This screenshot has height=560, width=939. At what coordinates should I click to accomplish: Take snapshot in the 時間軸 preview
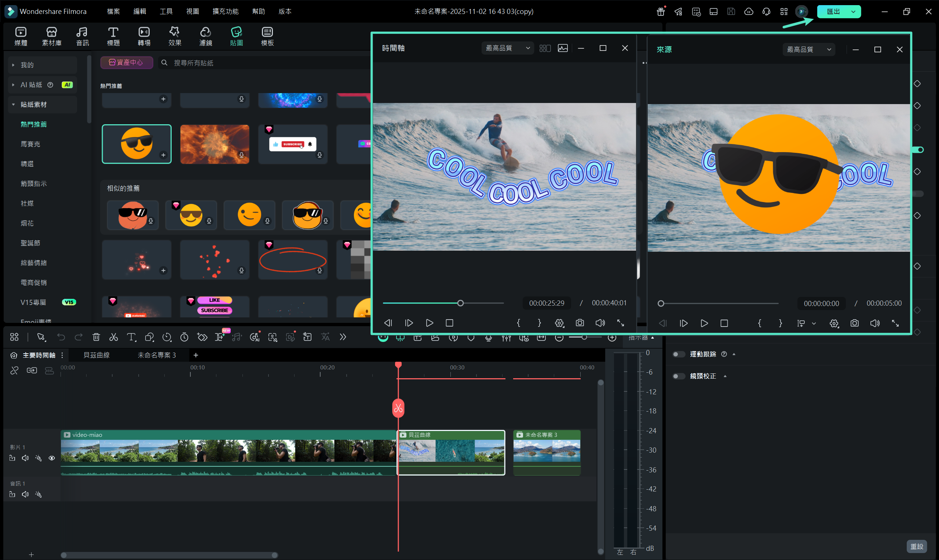point(580,323)
